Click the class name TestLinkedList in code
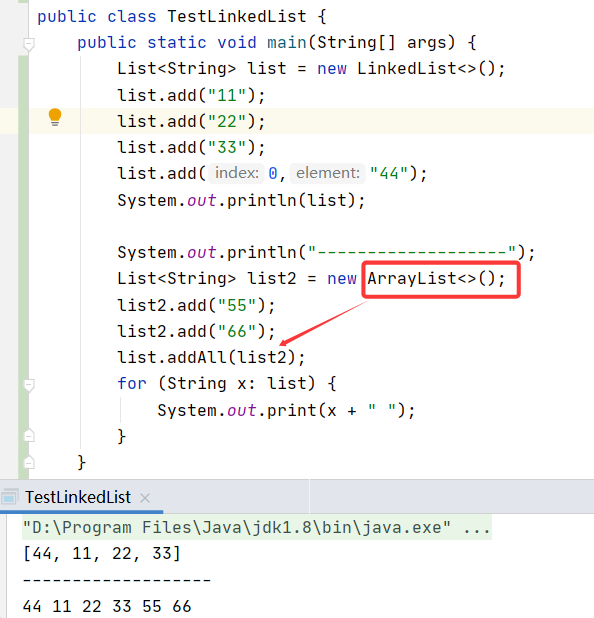The image size is (594, 618). coord(236,17)
